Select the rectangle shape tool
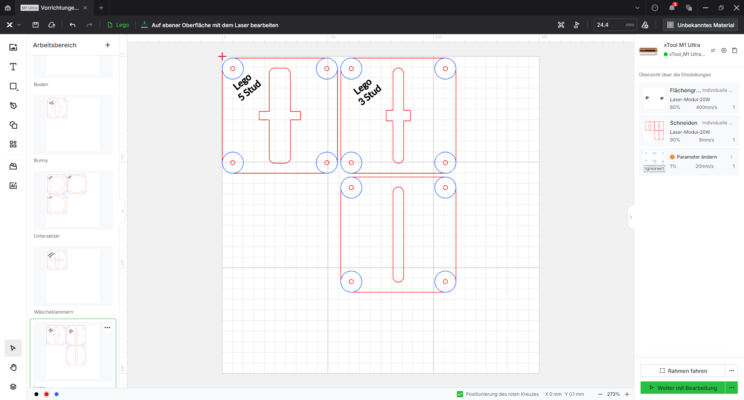The image size is (744, 400). (x=13, y=86)
